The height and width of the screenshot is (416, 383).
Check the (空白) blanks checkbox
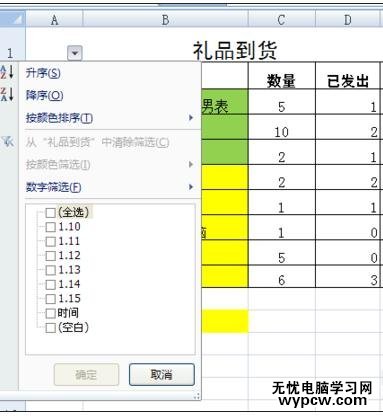coord(50,328)
